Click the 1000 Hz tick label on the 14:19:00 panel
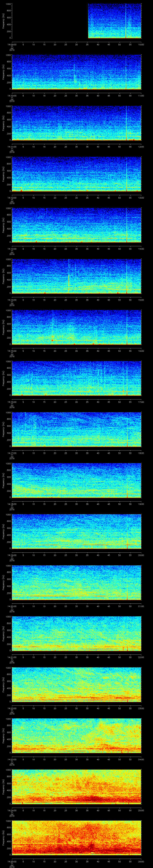This screenshot has height=868, width=153. (x=8, y=515)
